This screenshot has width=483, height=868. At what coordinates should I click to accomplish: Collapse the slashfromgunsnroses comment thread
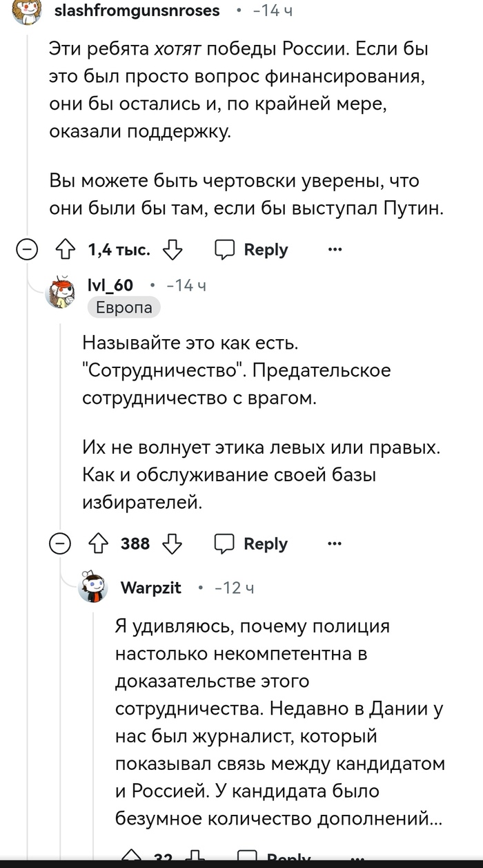[27, 250]
